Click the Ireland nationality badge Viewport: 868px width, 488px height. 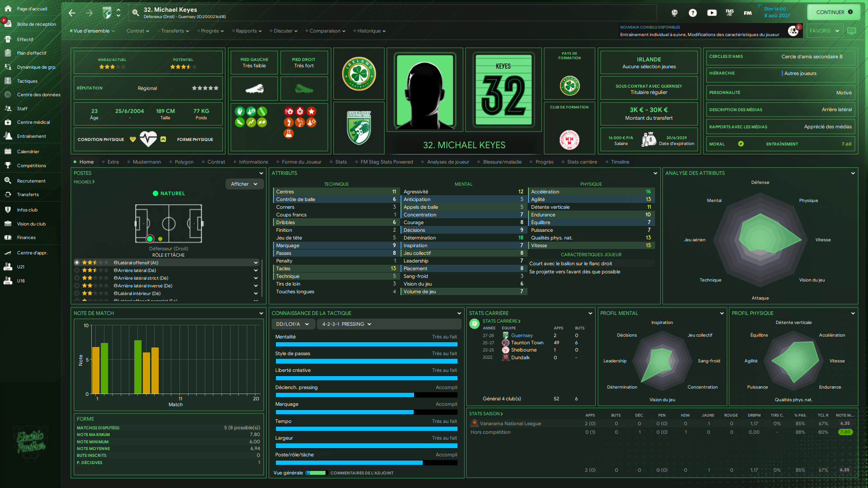click(x=359, y=74)
